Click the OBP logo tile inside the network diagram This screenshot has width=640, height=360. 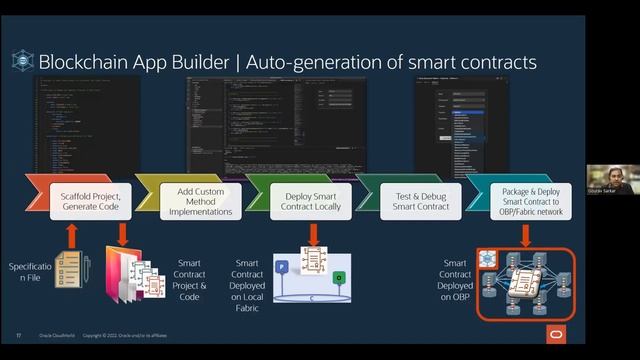[x=487, y=259]
